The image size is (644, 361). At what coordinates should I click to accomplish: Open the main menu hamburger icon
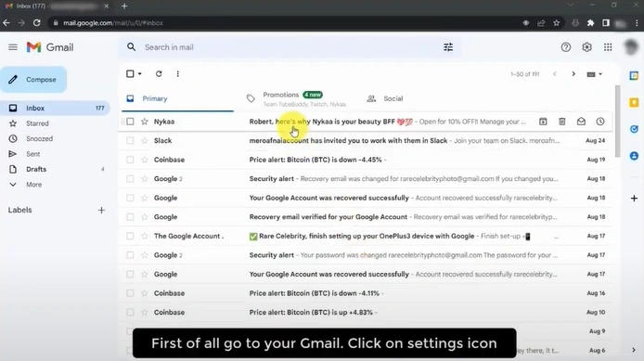13,47
